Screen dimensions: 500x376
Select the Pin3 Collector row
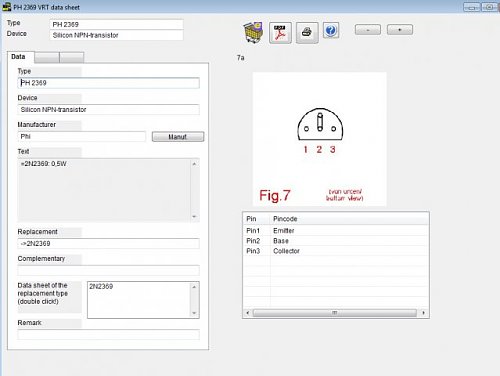point(336,251)
